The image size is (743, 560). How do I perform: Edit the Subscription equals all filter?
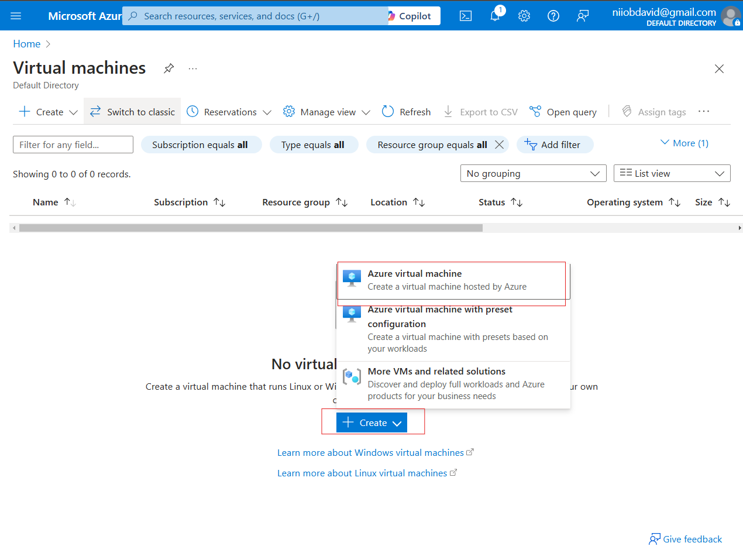[201, 145]
